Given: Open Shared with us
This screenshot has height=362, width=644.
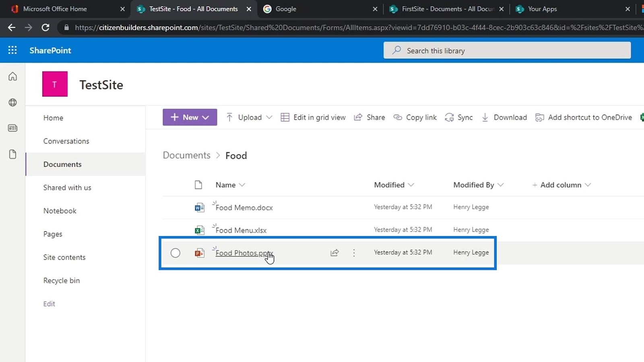Looking at the screenshot, I should 67,187.
